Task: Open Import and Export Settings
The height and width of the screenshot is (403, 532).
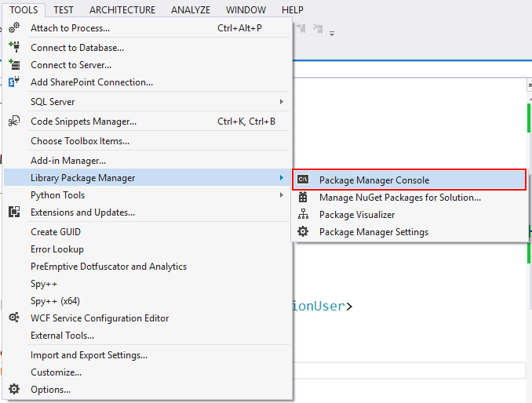Action: [x=89, y=355]
